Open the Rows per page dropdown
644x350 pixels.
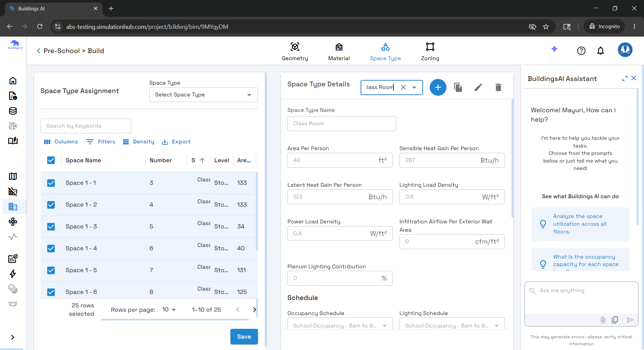point(169,310)
